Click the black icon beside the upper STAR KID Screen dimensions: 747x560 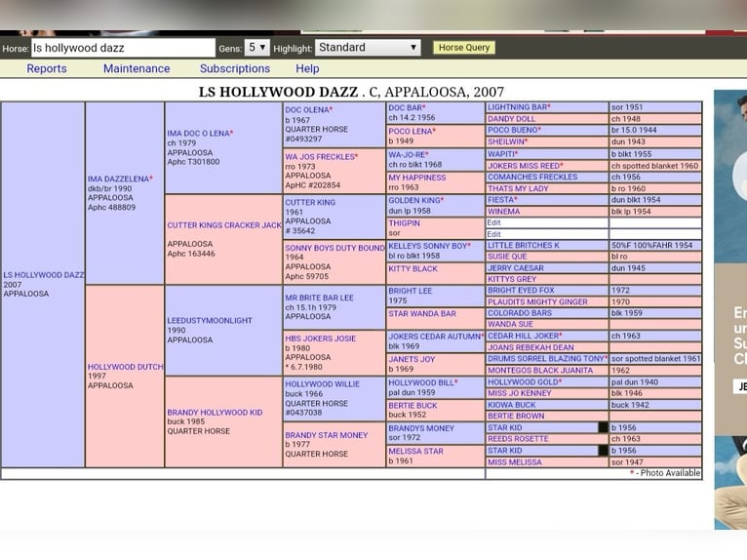coord(603,427)
